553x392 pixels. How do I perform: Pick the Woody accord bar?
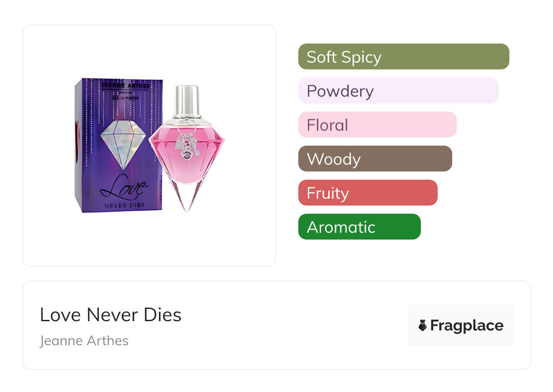[x=375, y=159]
